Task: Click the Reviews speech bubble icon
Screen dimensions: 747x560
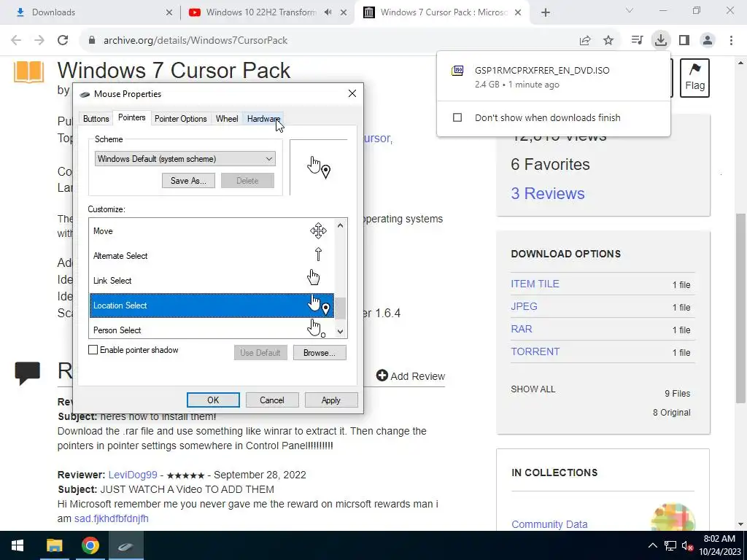Action: pyautogui.click(x=27, y=373)
